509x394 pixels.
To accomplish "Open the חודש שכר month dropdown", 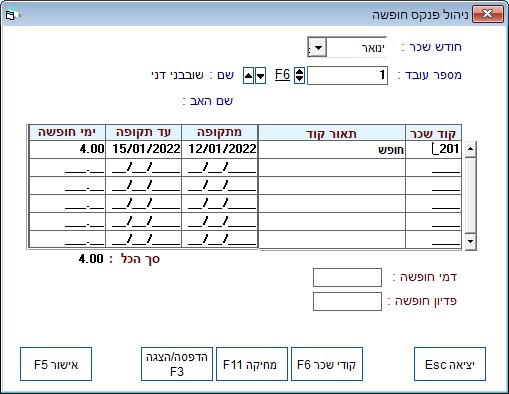I will click(318, 47).
